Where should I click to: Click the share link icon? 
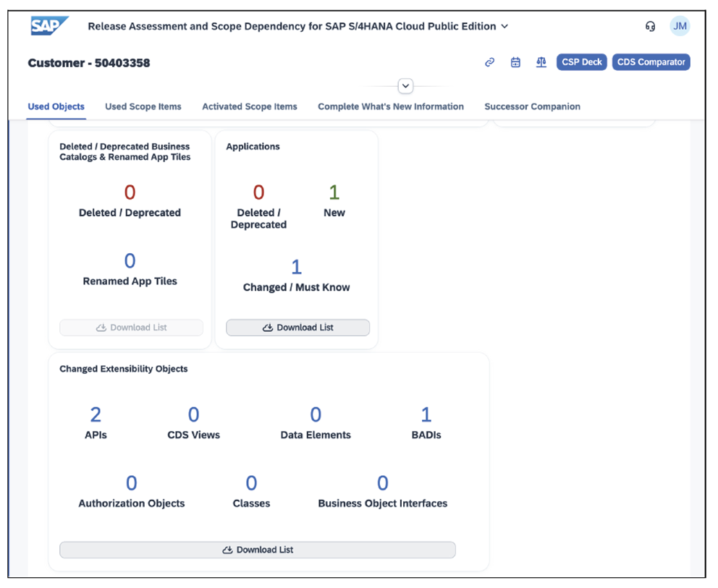(489, 62)
